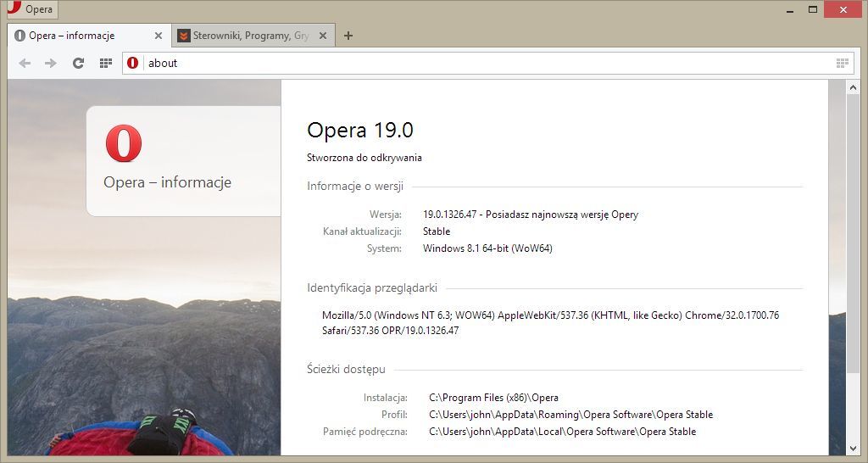
Task: Click version text '19.0.1326.47'
Action: 449,215
